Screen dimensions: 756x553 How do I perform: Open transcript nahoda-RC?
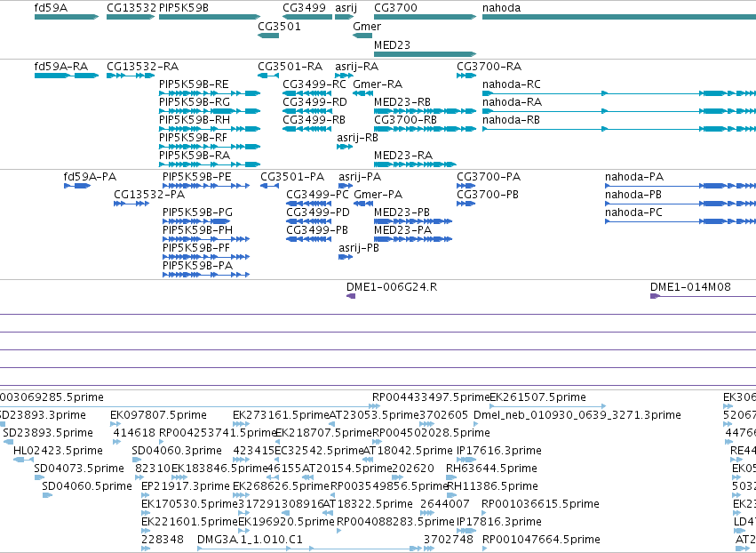coord(619,93)
